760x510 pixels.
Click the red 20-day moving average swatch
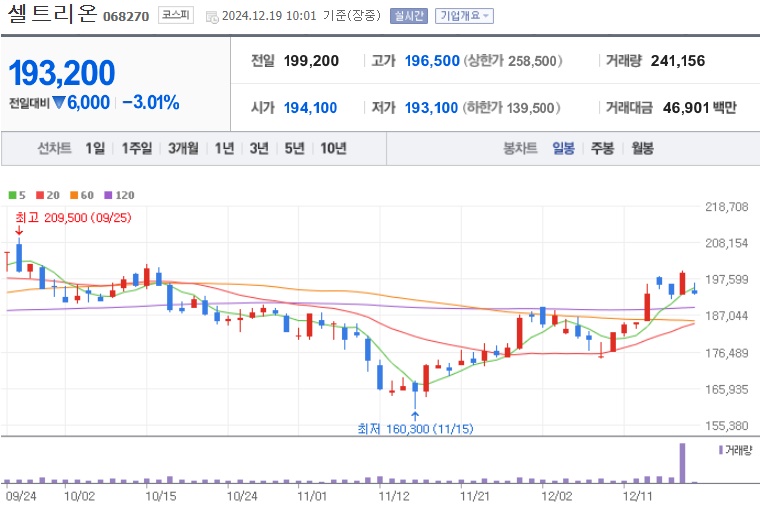point(40,195)
